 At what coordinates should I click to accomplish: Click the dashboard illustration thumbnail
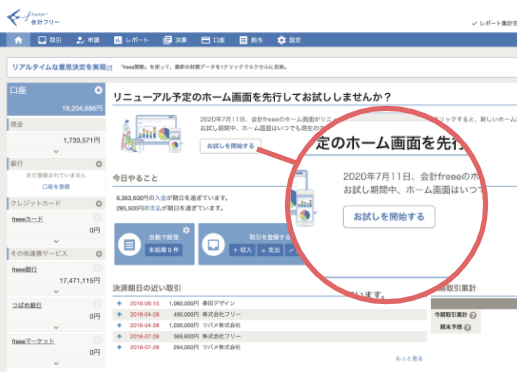151,134
